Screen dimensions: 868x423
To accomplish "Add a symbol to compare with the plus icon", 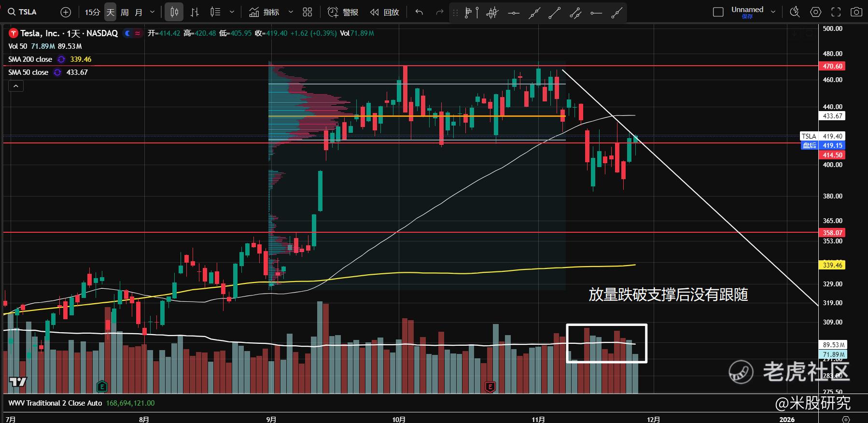I will [66, 12].
